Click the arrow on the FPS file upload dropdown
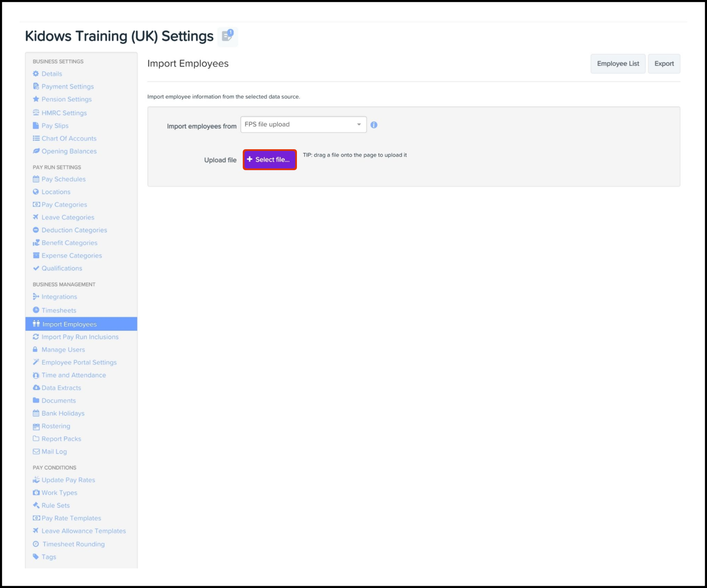This screenshot has width=707, height=588. [359, 125]
